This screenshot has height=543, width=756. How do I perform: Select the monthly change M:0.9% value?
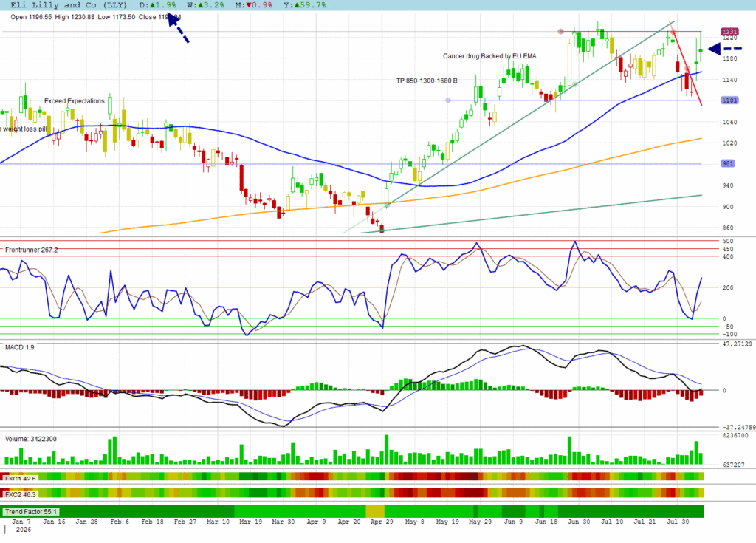(x=254, y=5)
